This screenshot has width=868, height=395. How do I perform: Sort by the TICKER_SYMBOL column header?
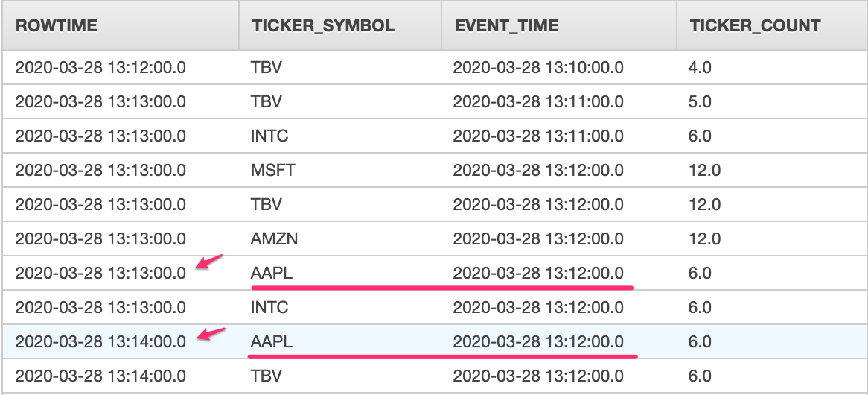coord(323,26)
